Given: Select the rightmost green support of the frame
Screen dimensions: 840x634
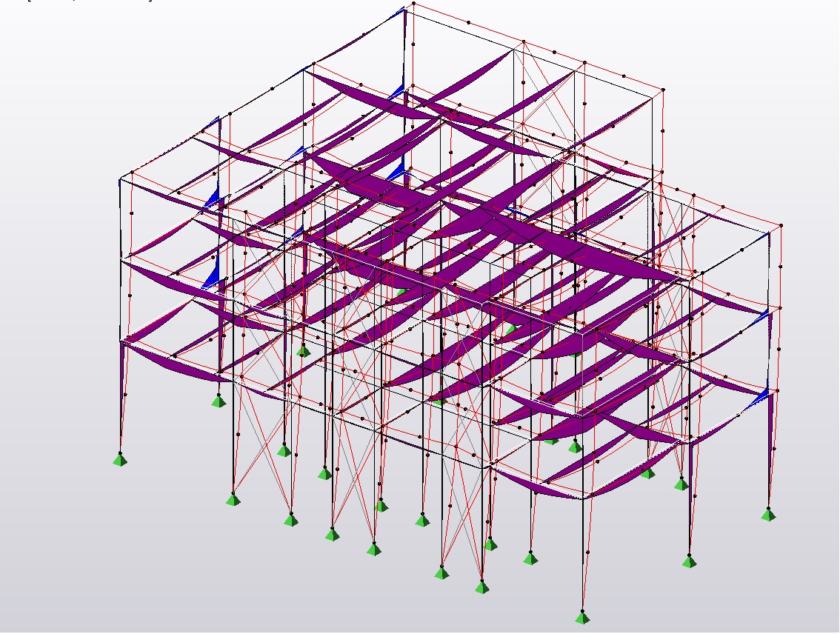Looking at the screenshot, I should tap(769, 515).
